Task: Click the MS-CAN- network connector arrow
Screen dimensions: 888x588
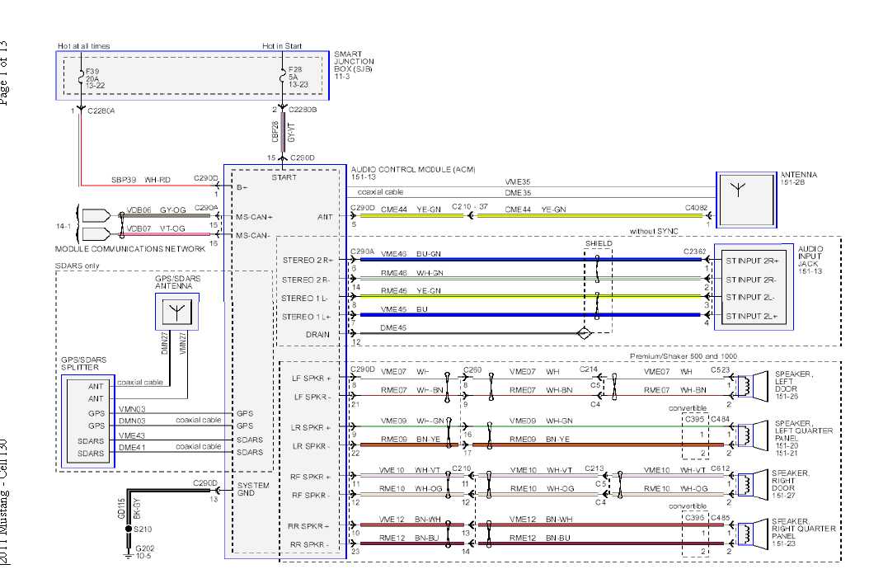Action: [96, 234]
